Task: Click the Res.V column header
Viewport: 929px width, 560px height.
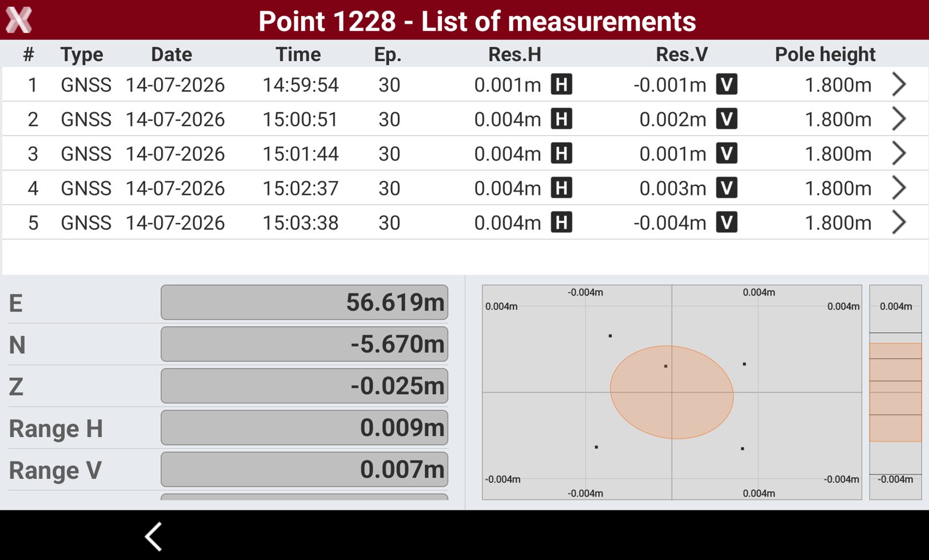Action: tap(681, 54)
